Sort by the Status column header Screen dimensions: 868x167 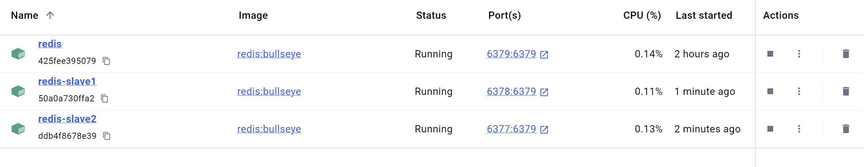tap(431, 15)
